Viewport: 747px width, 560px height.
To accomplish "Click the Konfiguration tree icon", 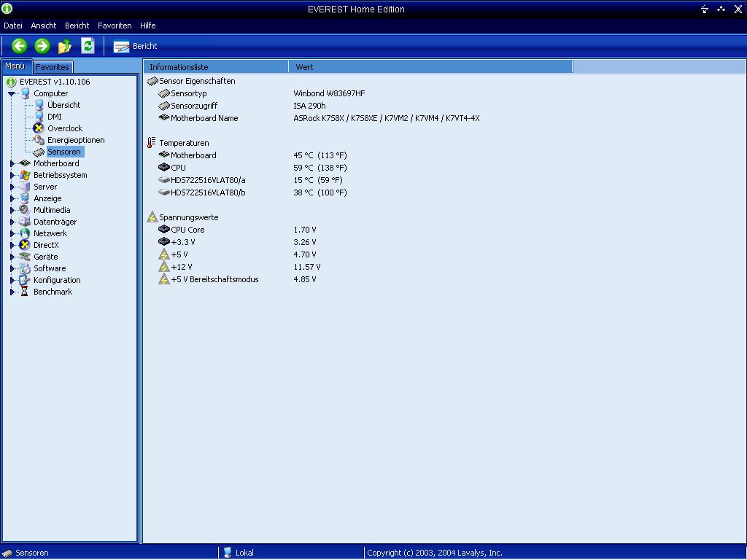I will coord(25,280).
